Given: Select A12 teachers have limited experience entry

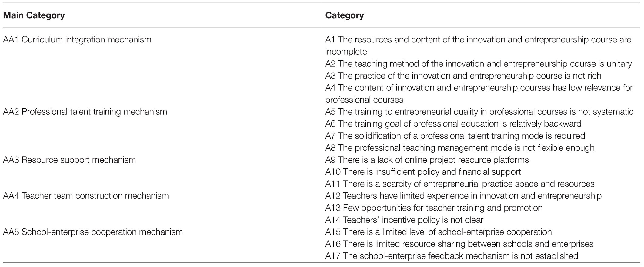Looking at the screenshot, I should [463, 196].
